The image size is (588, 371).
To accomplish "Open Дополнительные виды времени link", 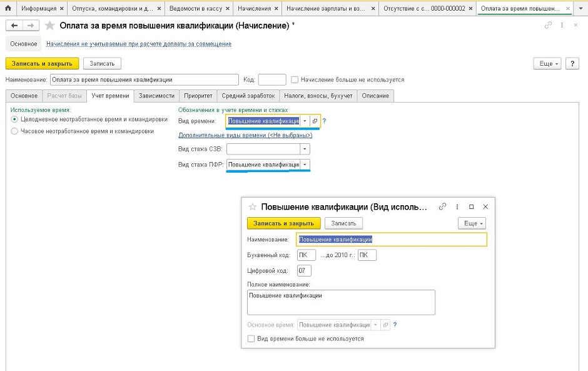I will point(245,135).
